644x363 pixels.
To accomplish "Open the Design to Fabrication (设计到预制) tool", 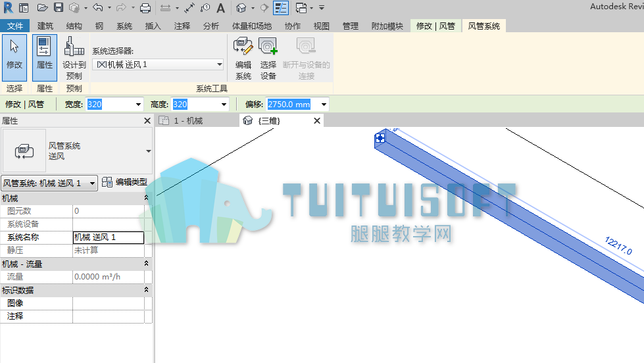I will tap(74, 58).
